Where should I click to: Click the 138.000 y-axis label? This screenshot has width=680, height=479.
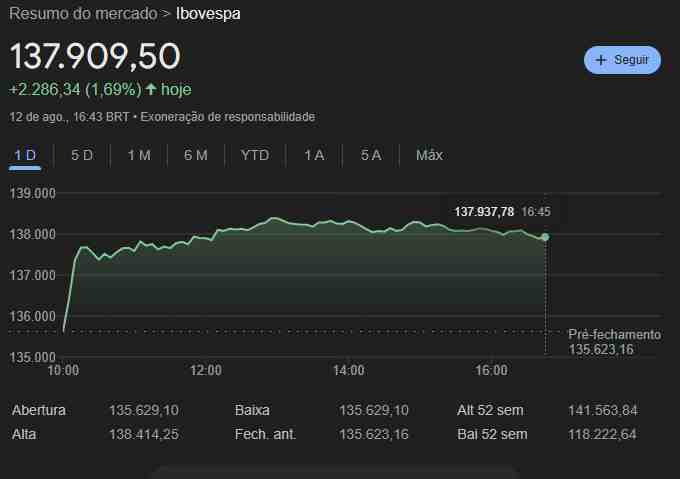(x=33, y=235)
